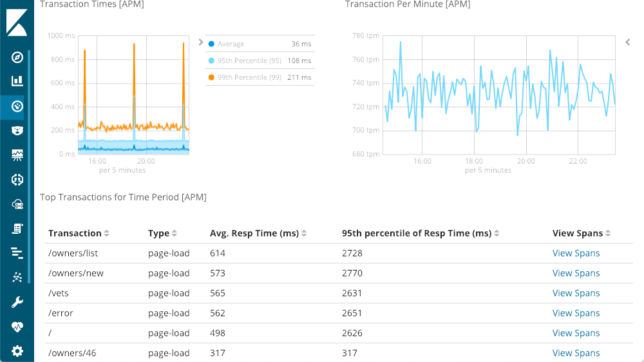Open Dev Tools wrench icon
644x362 pixels.
pos(17,302)
